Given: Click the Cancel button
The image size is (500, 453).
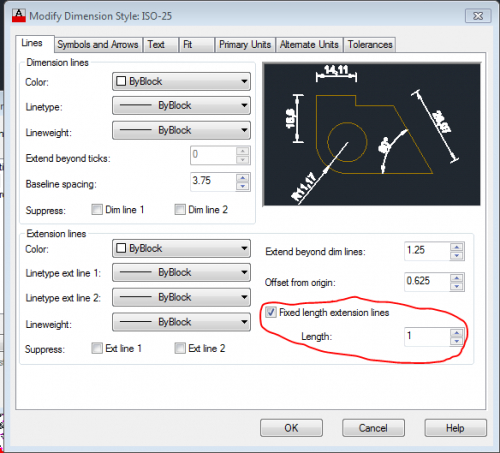Looking at the screenshot, I should point(373,428).
